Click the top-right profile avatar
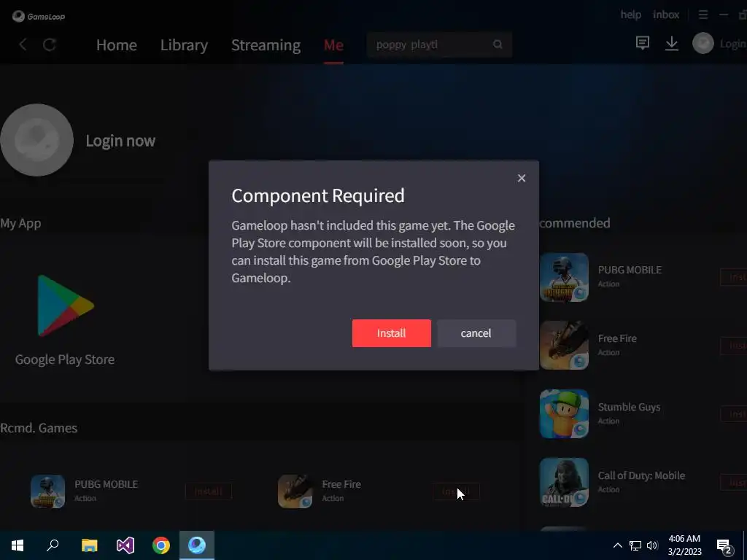 tap(703, 43)
